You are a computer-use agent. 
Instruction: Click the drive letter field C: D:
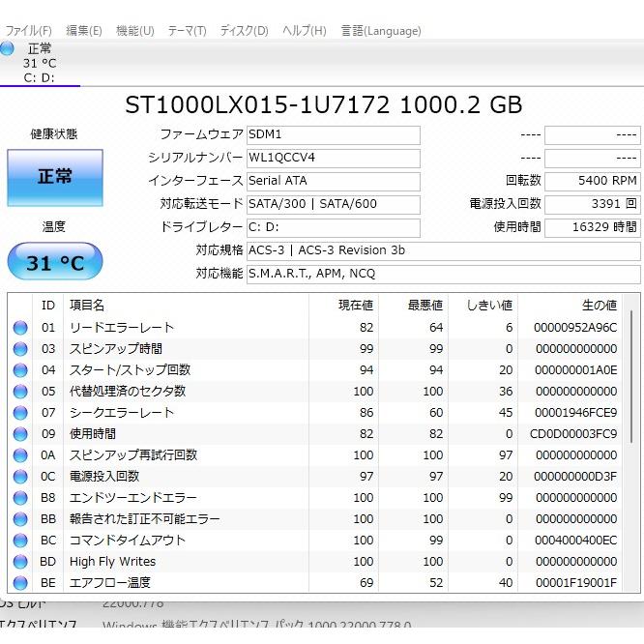(333, 227)
